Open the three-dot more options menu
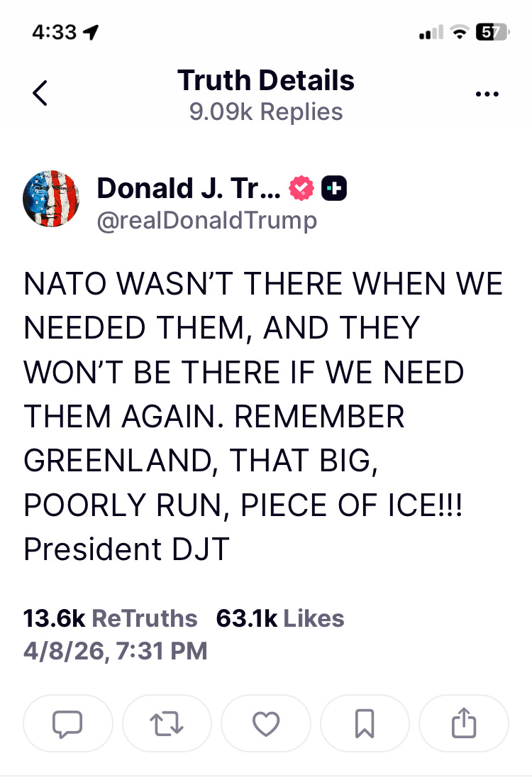Screen dimensions: 532x778 487,94
